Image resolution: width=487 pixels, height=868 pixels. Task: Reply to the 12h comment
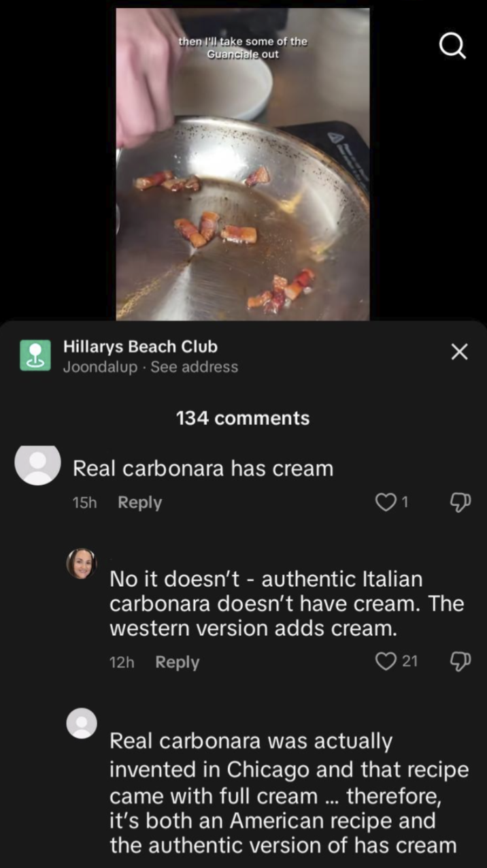pos(177,662)
